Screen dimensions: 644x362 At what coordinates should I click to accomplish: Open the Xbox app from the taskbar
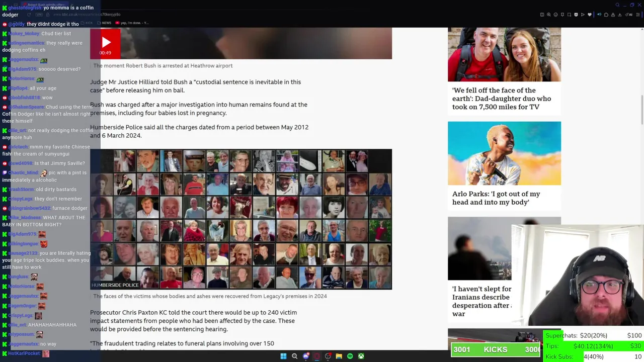361,356
